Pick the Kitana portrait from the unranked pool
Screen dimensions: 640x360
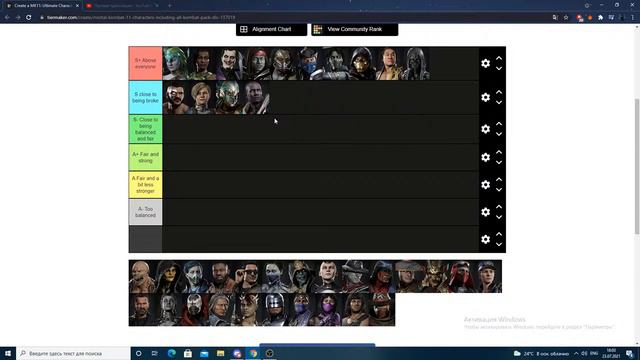[x=275, y=276]
